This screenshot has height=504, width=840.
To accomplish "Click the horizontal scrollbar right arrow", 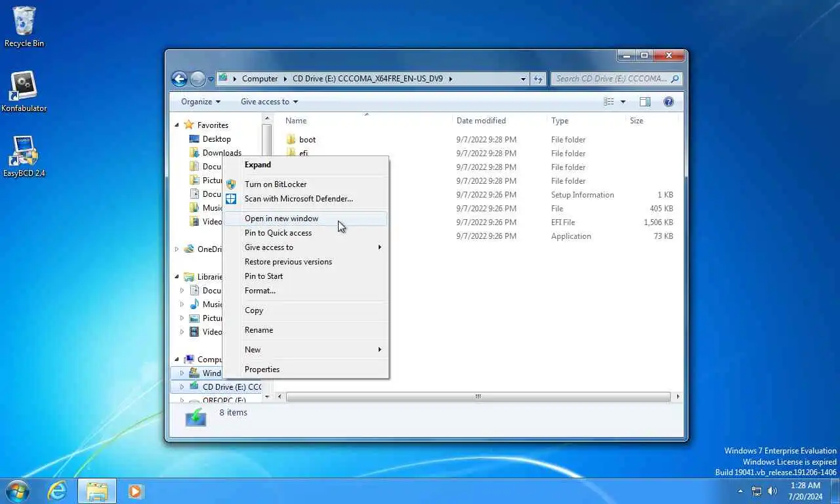I will [678, 397].
